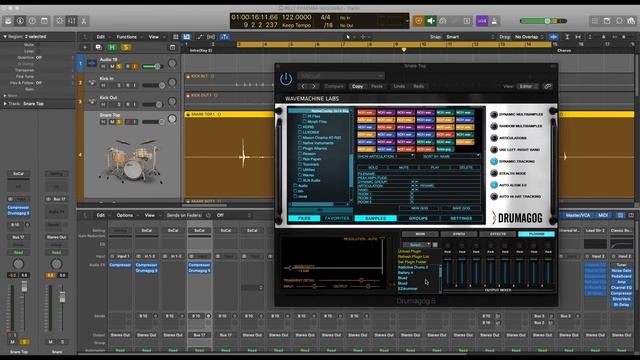
Task: Check the Plugin Alliance folder checkbox
Action: pyautogui.click(x=300, y=148)
